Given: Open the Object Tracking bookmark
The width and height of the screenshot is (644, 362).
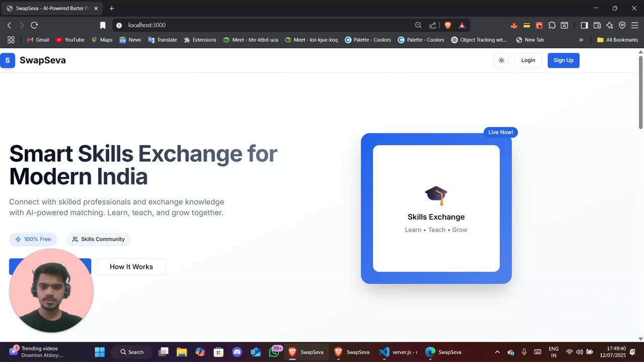Looking at the screenshot, I should [x=479, y=40].
